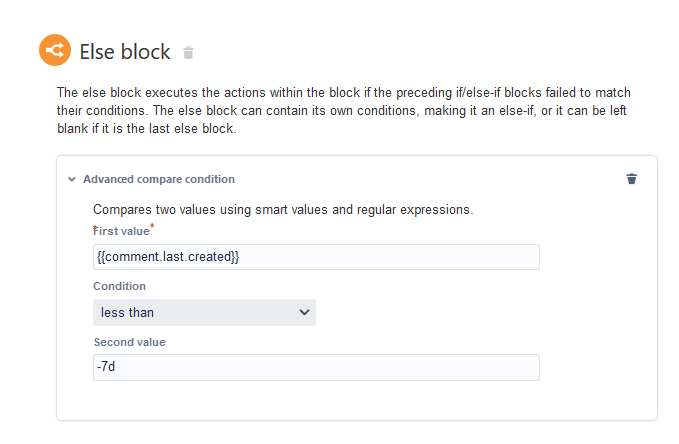Click empty area below Second value field

tap(316, 401)
